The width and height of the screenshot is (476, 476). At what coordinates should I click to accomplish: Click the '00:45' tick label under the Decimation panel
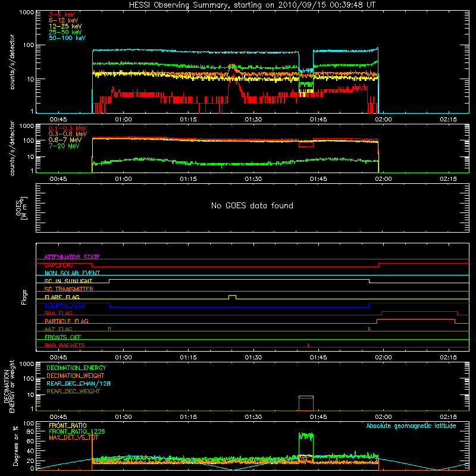tap(58, 417)
